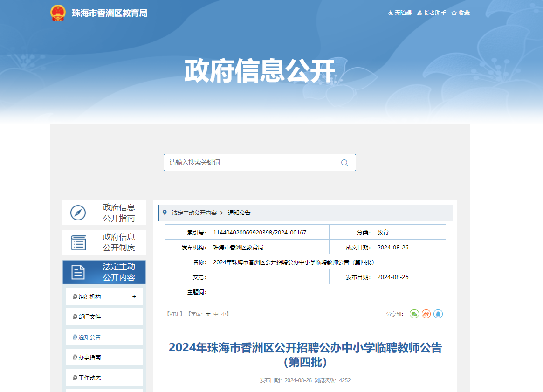543x392 pixels.
Task: Open 部门文件 in sidebar
Action: tap(89, 317)
